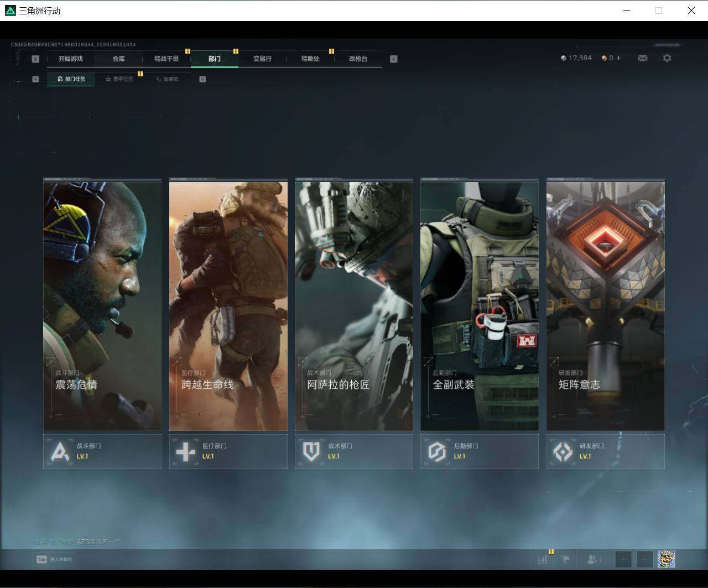The width and height of the screenshot is (708, 588).
Task: Open the settings gear icon
Action: (x=667, y=58)
